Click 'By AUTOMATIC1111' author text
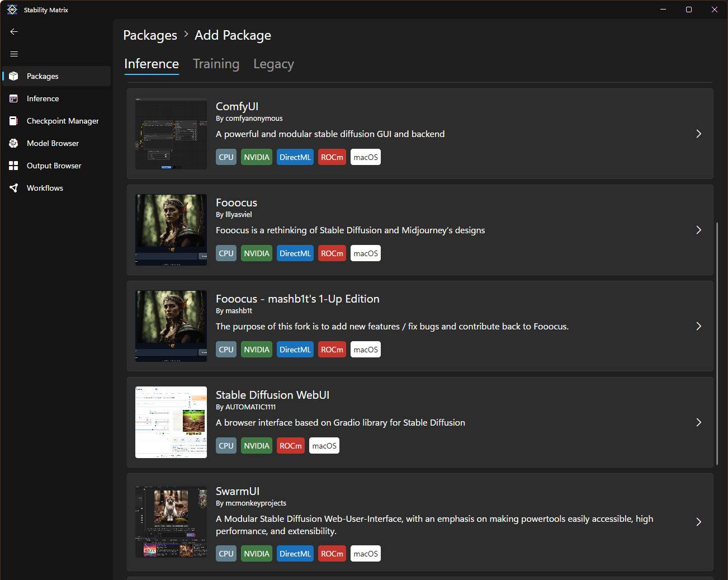Viewport: 728px width, 580px height. [x=245, y=407]
